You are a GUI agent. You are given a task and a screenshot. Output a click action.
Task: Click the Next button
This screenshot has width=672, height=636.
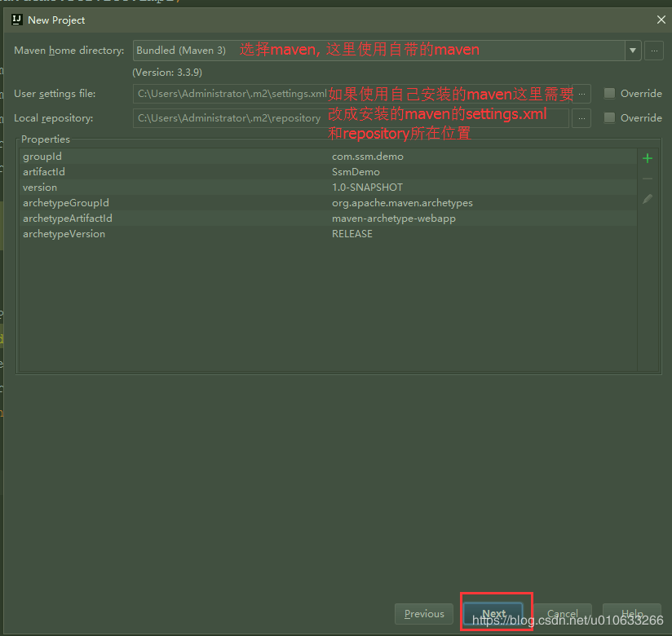(x=495, y=612)
